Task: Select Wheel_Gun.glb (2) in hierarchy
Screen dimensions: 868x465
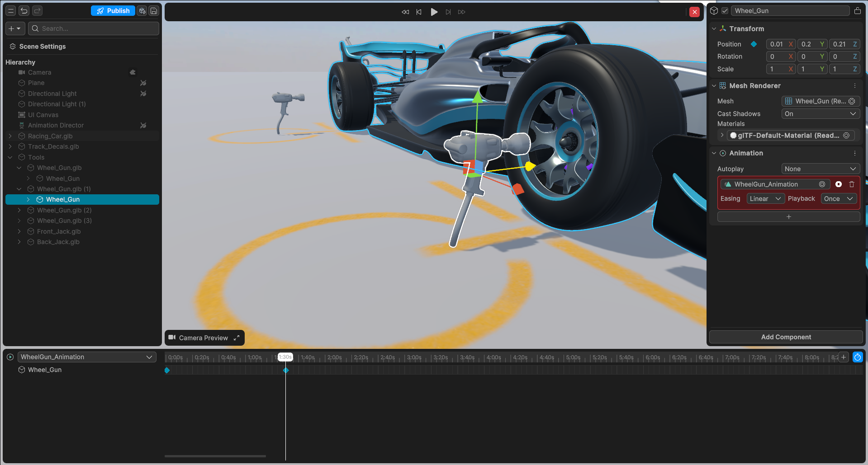Action: coord(64,210)
